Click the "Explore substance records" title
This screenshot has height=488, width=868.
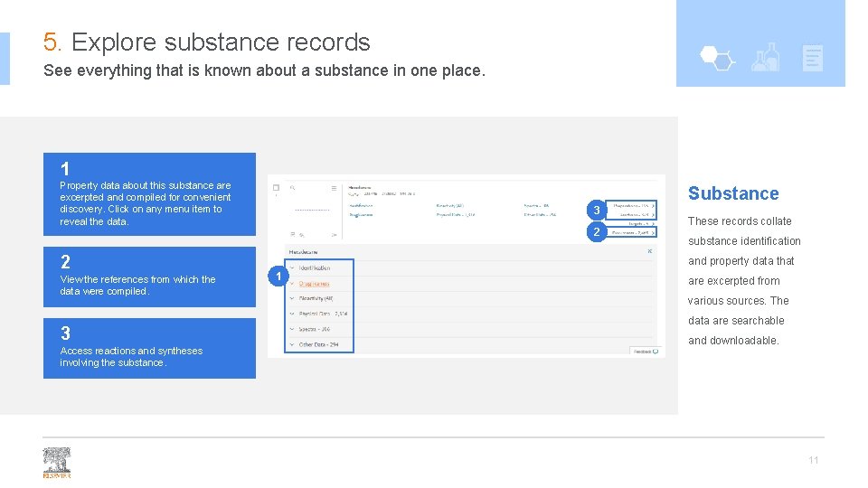click(x=221, y=42)
